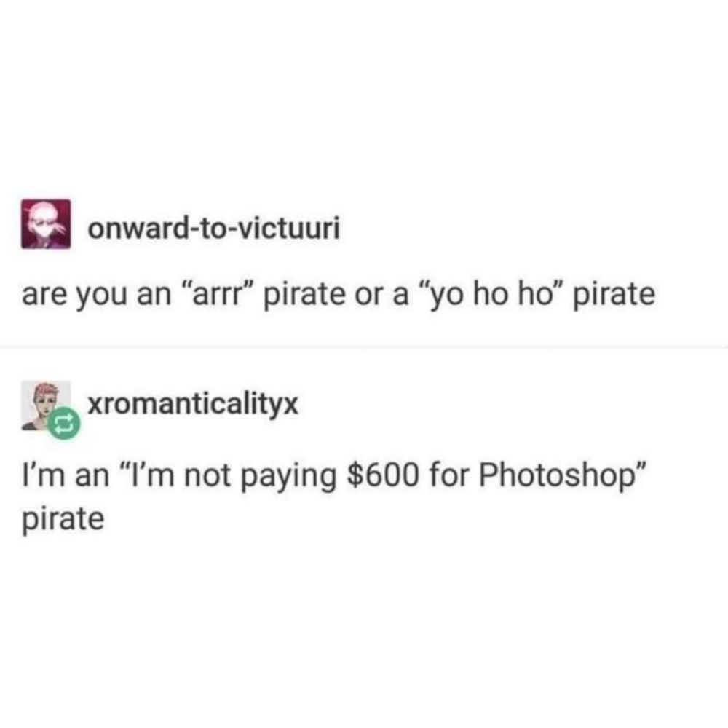This screenshot has width=728, height=728.
Task: Visit the onward-to-victuuri blog link
Action: (x=214, y=228)
